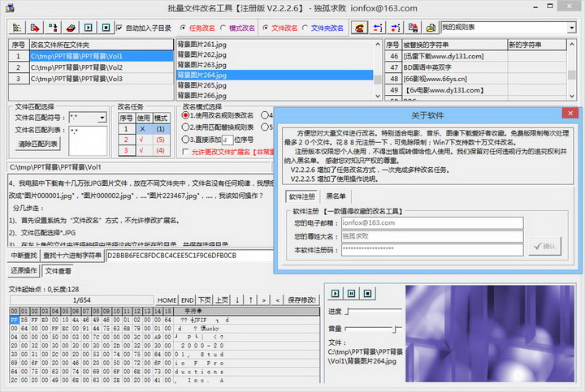Viewport: 585px width, 392px height.
Task: Pause the media in preview panel
Action: click(x=352, y=294)
